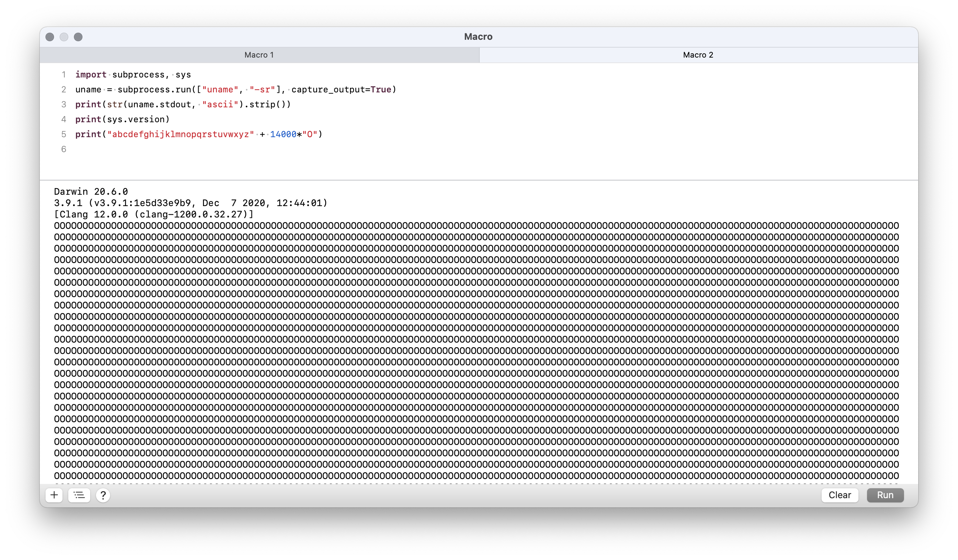The height and width of the screenshot is (560, 958).
Task: Click line number 1 in the gutter
Action: coord(64,75)
